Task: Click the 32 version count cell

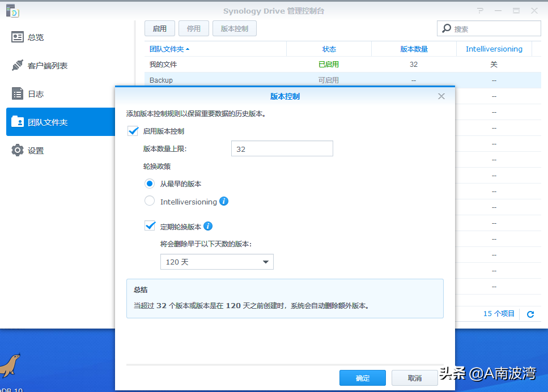Action: 414,64
